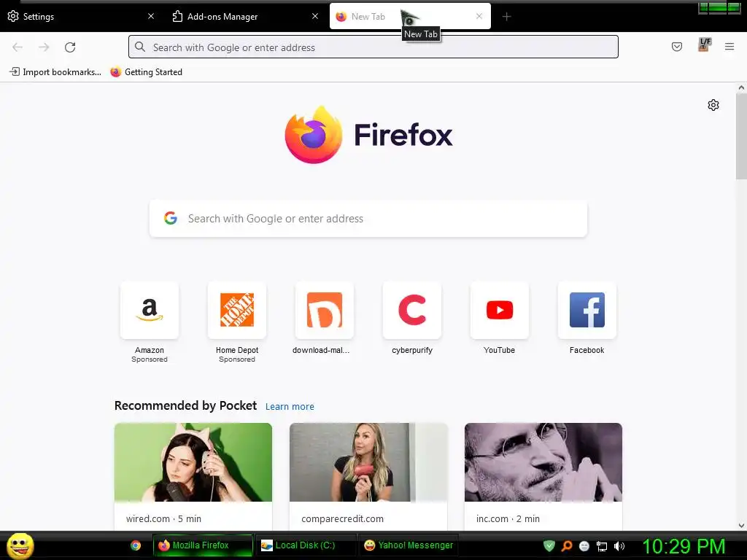Click the smiley face tray icon
This screenshot has width=747, height=560.
[x=584, y=546]
